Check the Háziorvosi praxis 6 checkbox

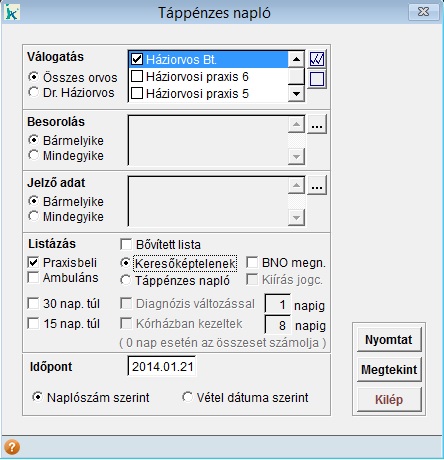[137, 76]
